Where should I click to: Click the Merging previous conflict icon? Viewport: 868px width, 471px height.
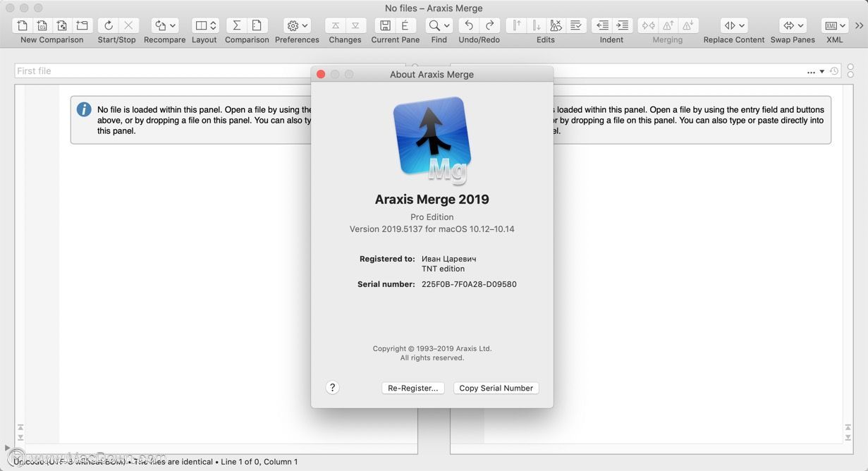[668, 25]
